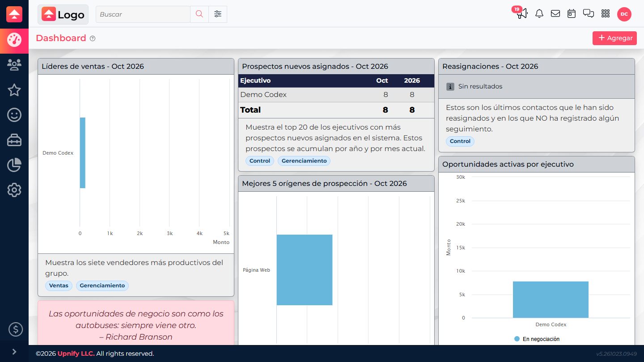Click Gerenciamiento tag under Líderes de ventas

pos(102,286)
